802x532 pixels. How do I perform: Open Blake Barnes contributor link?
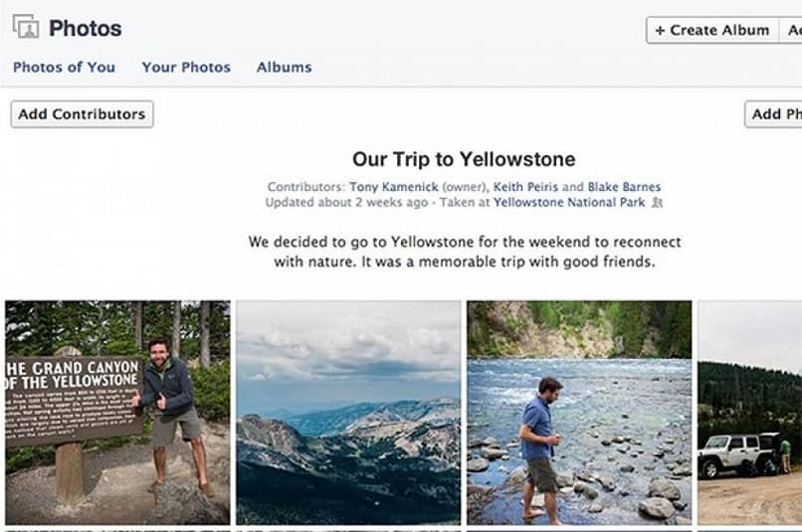(x=624, y=187)
